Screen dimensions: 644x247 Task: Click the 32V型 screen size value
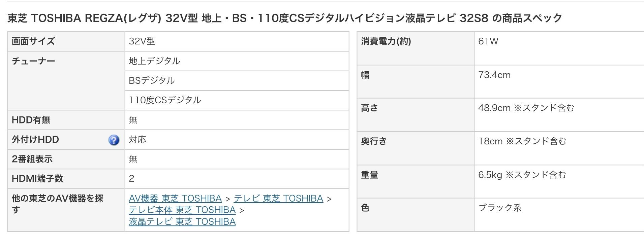tap(142, 41)
